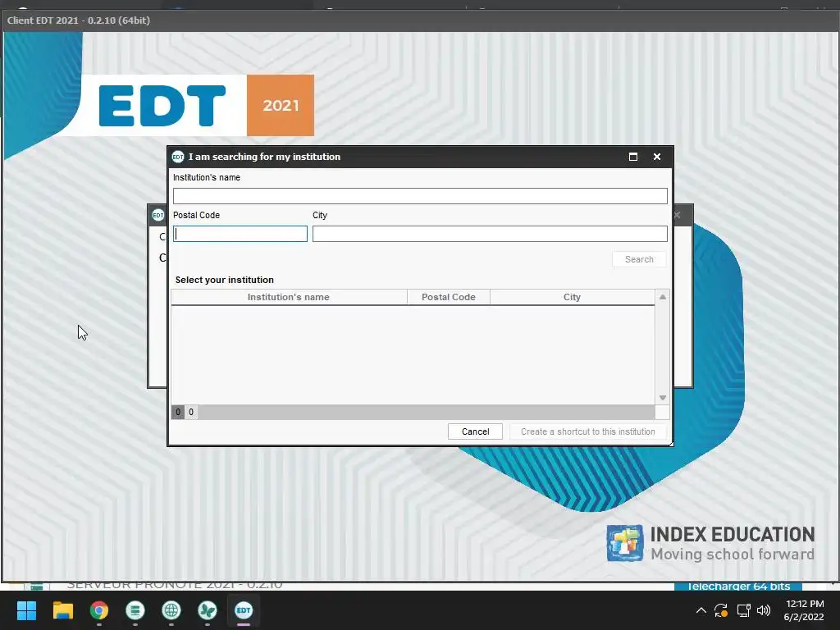Maximize the institution search dialog
This screenshot has width=840, height=630.
pyautogui.click(x=632, y=157)
